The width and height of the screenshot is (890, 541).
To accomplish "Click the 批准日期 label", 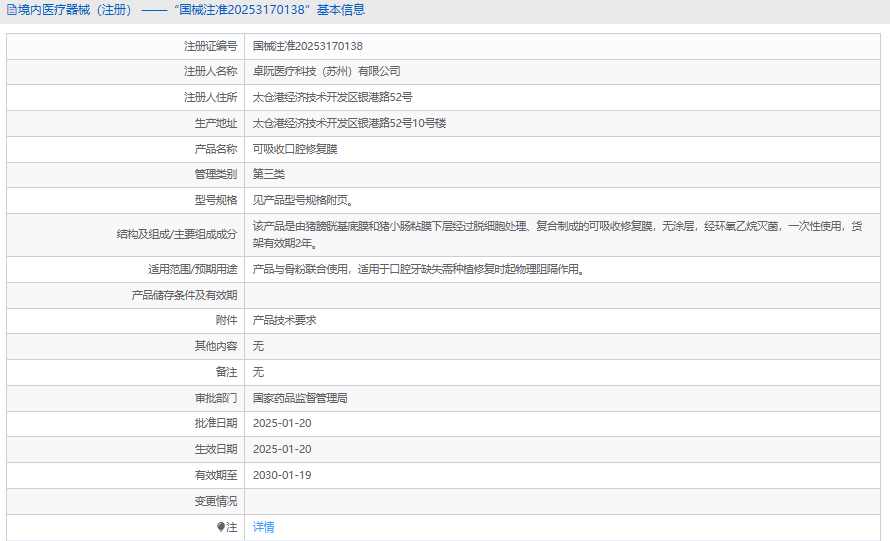I will pyautogui.click(x=216, y=423).
